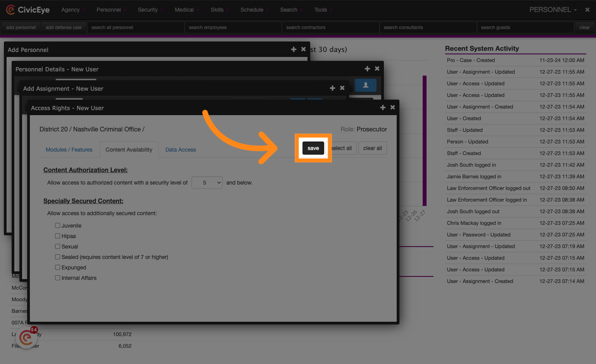This screenshot has width=596, height=364.
Task: Select 'User - Created' activity row
Action: coord(515,118)
